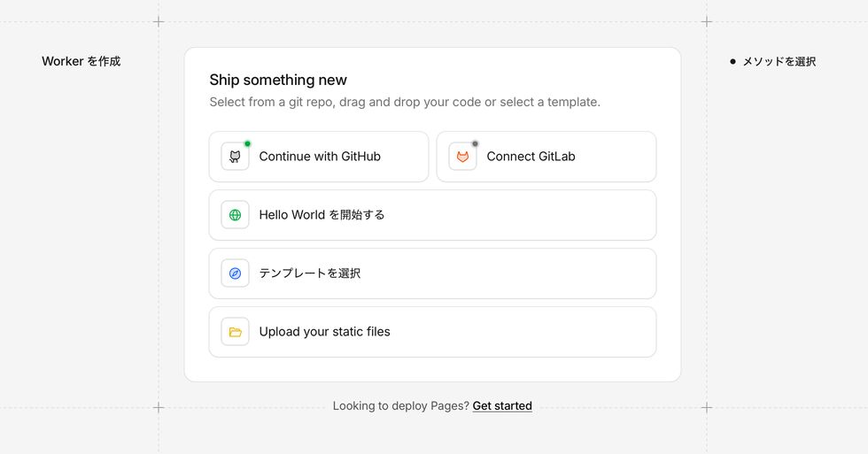Click the GitLab fox logo icon

point(462,157)
